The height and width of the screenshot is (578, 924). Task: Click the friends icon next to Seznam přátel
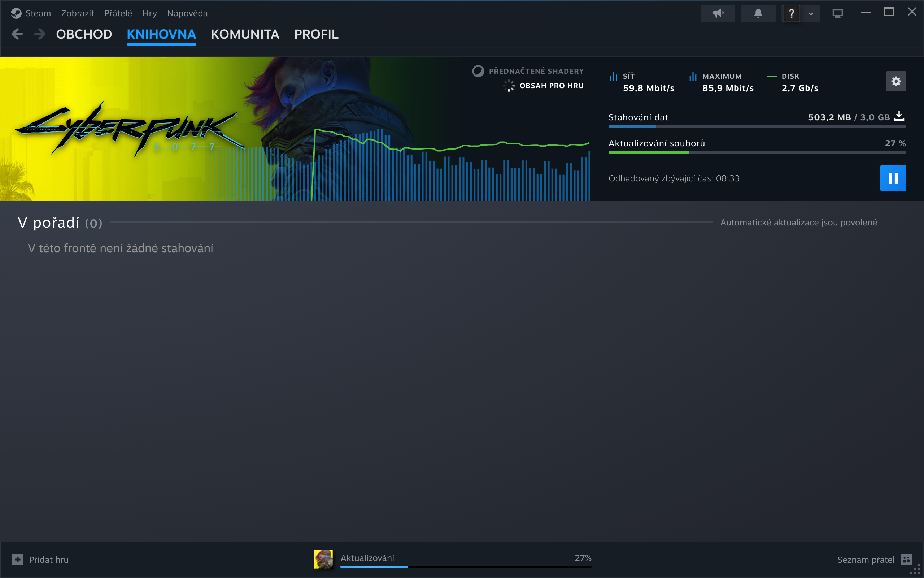pos(906,559)
